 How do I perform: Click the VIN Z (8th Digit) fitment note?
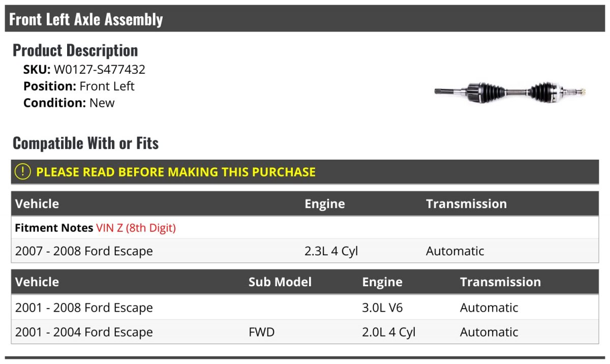[136, 228]
